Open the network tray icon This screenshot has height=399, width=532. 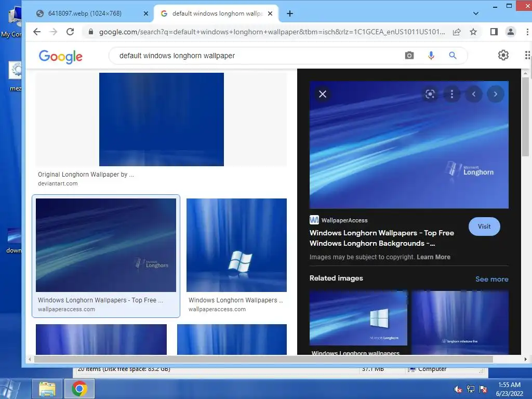pyautogui.click(x=471, y=389)
